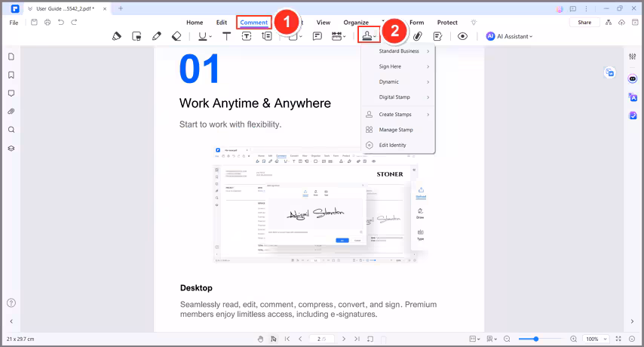Print the document
644x347 pixels.
coord(48,22)
